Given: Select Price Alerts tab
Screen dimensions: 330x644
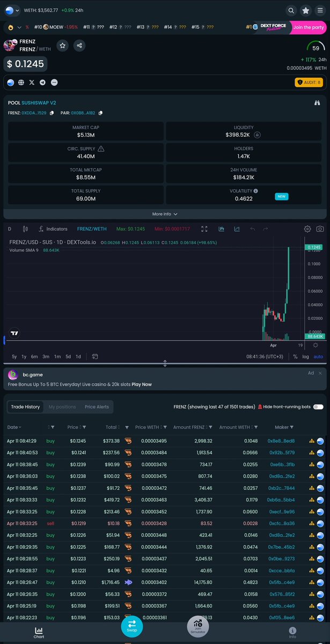Looking at the screenshot, I should [97, 407].
